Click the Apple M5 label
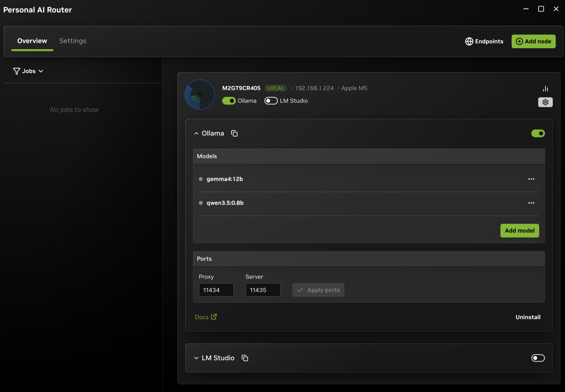Viewport: 565px width, 392px height. (x=354, y=88)
